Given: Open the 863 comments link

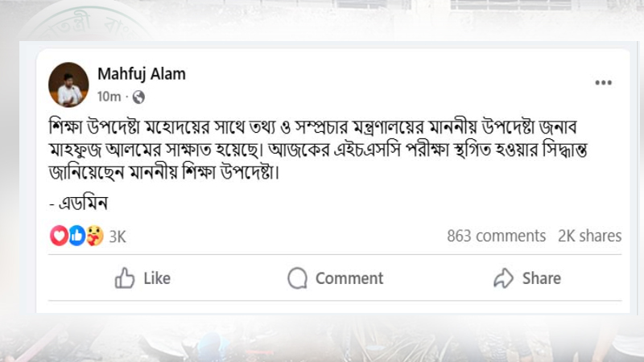Looking at the screenshot, I should tap(496, 236).
